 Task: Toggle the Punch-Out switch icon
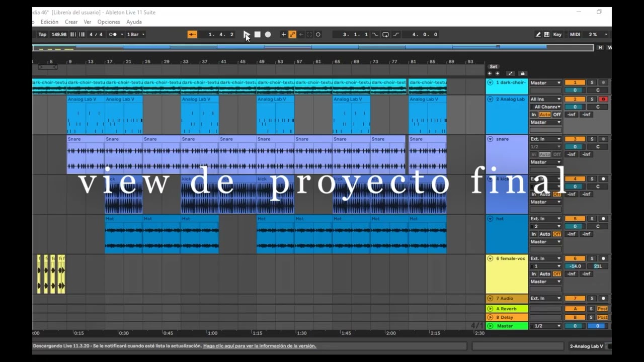click(x=396, y=34)
